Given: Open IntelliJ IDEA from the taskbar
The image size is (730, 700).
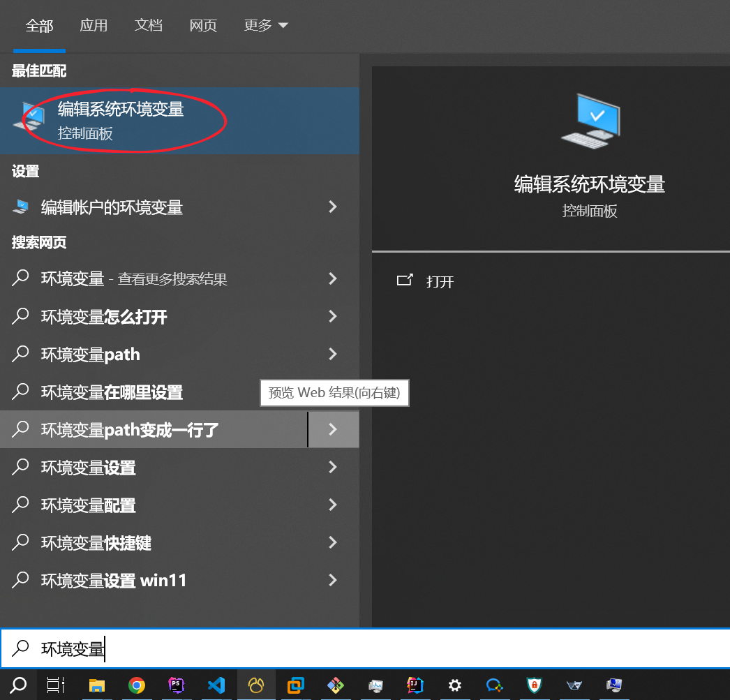Looking at the screenshot, I should (x=415, y=685).
